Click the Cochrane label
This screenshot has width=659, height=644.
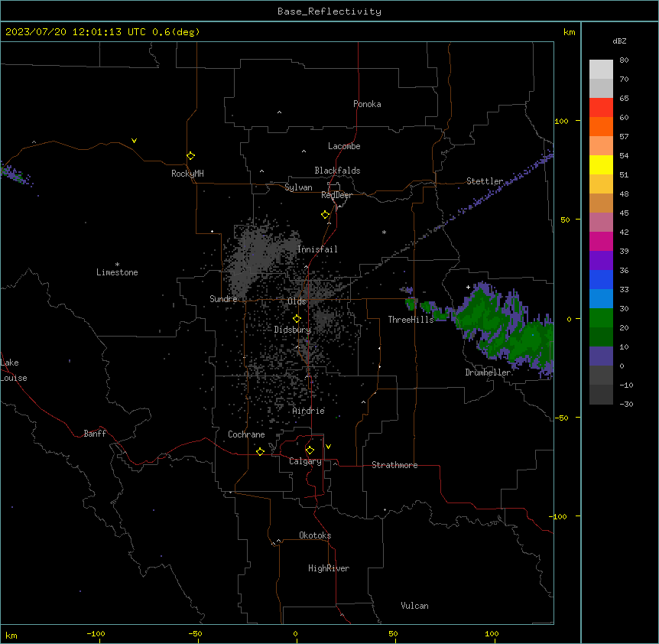pos(246,434)
